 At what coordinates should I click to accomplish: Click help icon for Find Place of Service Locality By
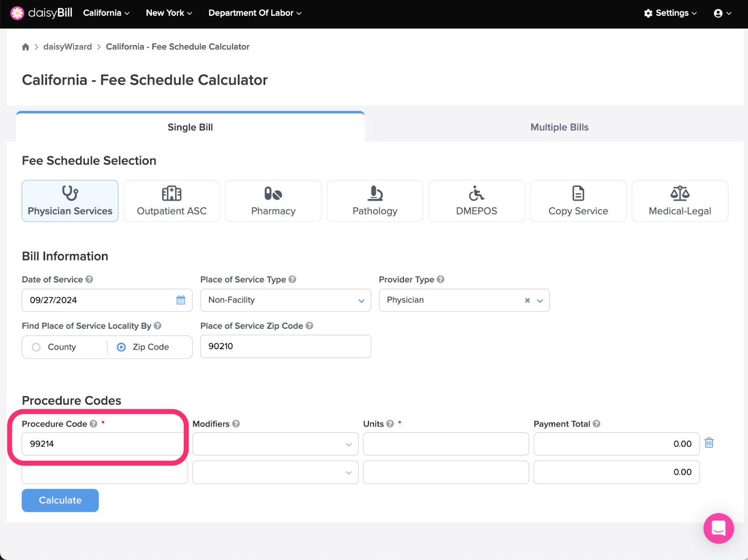pyautogui.click(x=158, y=325)
